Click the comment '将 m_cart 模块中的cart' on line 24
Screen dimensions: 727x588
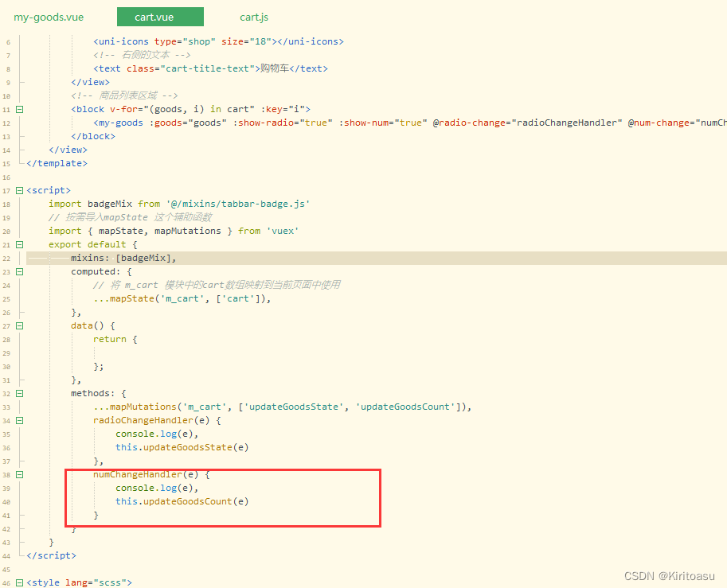pos(167,285)
